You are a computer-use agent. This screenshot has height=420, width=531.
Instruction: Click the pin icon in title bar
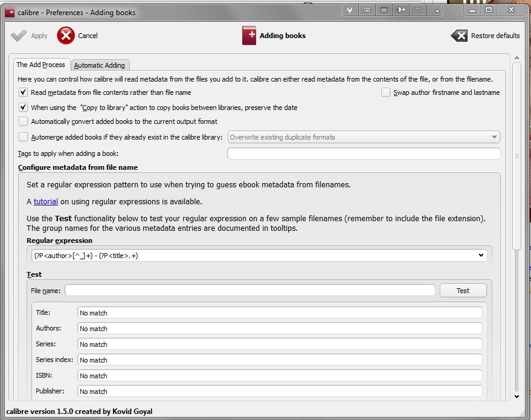[x=401, y=10]
